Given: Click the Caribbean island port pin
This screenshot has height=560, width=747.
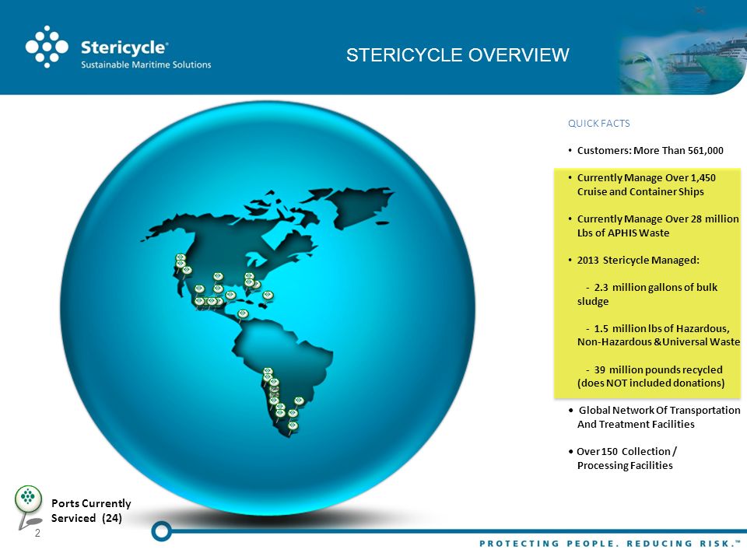Looking at the screenshot, I should (268, 296).
